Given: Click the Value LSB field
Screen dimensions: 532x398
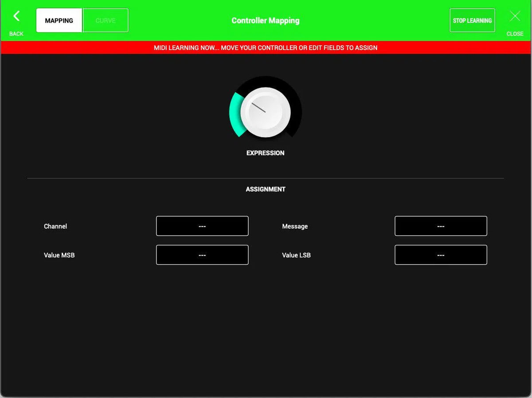Looking at the screenshot, I should tap(441, 255).
